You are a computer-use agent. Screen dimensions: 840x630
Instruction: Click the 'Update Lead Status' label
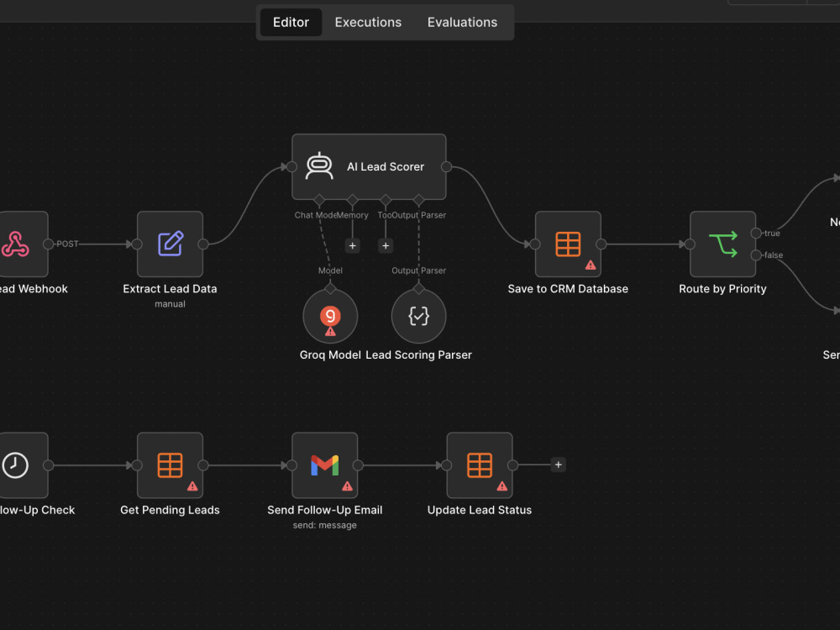tap(480, 510)
